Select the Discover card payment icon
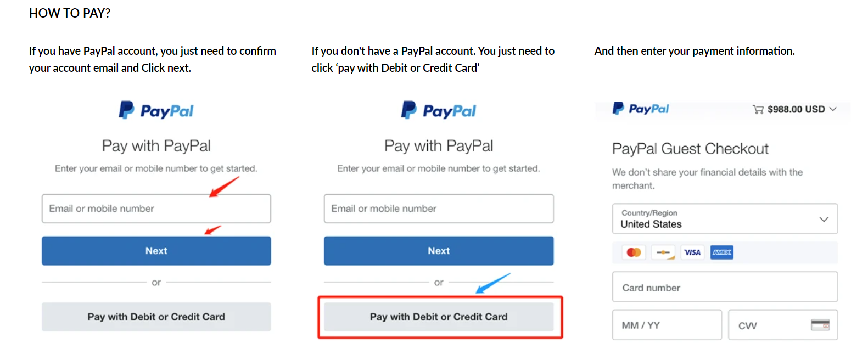Viewport: 868px width, 360px height. pos(663,252)
